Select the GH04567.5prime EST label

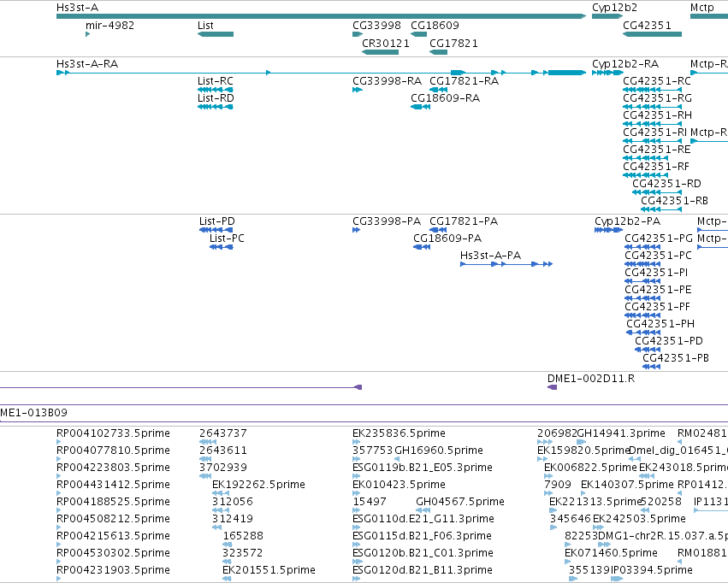pos(460,503)
